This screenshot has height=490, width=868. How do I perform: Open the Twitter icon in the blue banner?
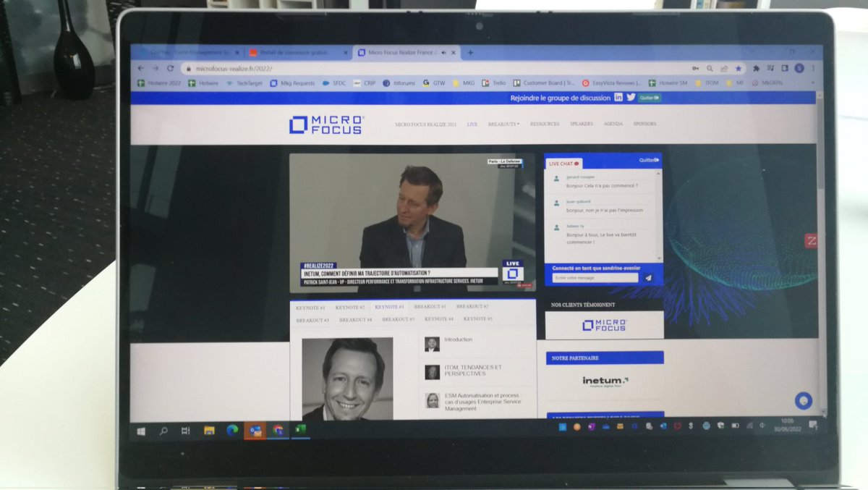[x=631, y=98]
